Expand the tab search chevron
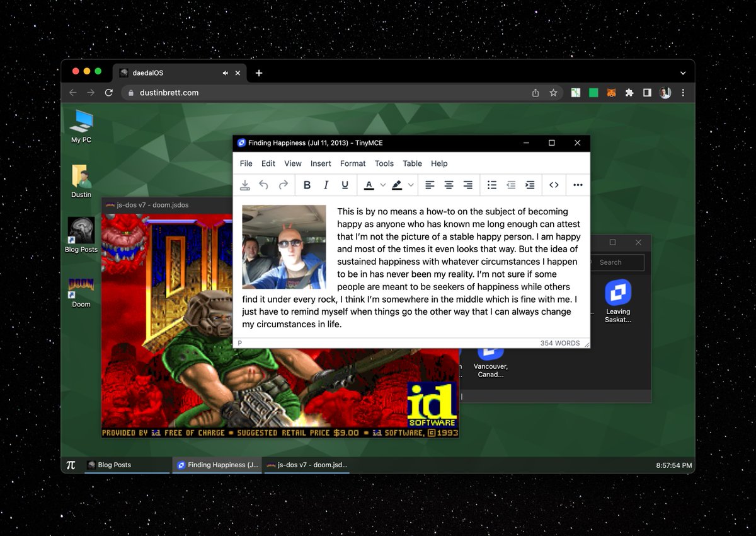 (683, 73)
